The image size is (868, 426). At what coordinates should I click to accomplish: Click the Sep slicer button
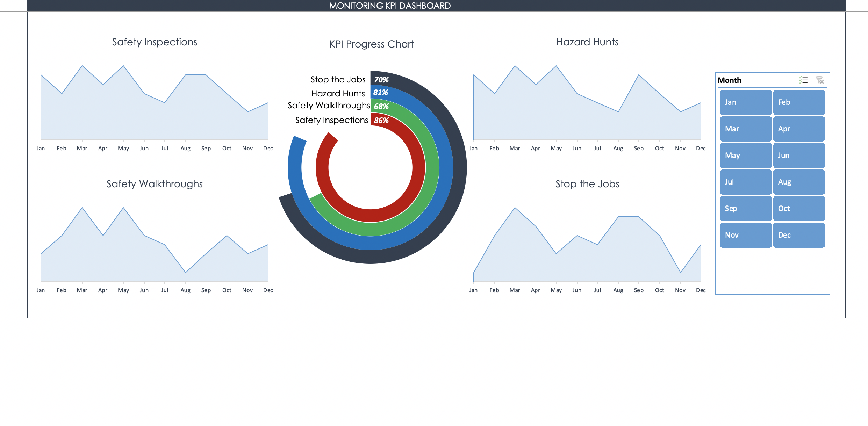tap(745, 209)
